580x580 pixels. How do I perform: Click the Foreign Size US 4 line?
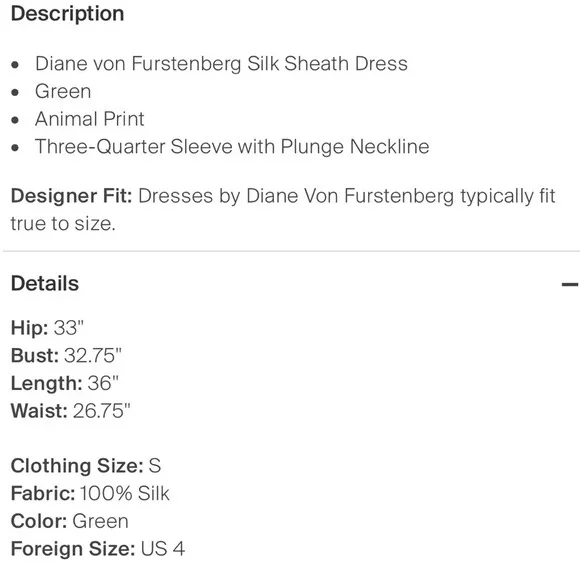coord(98,549)
